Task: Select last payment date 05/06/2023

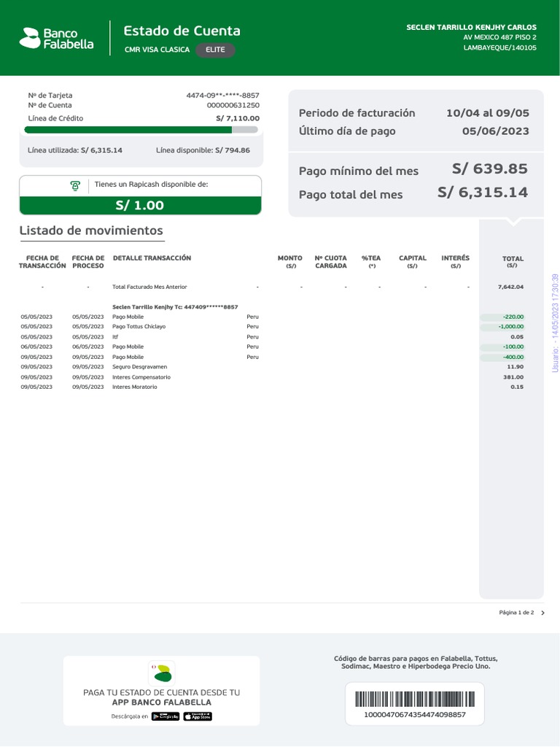Action: (496, 131)
